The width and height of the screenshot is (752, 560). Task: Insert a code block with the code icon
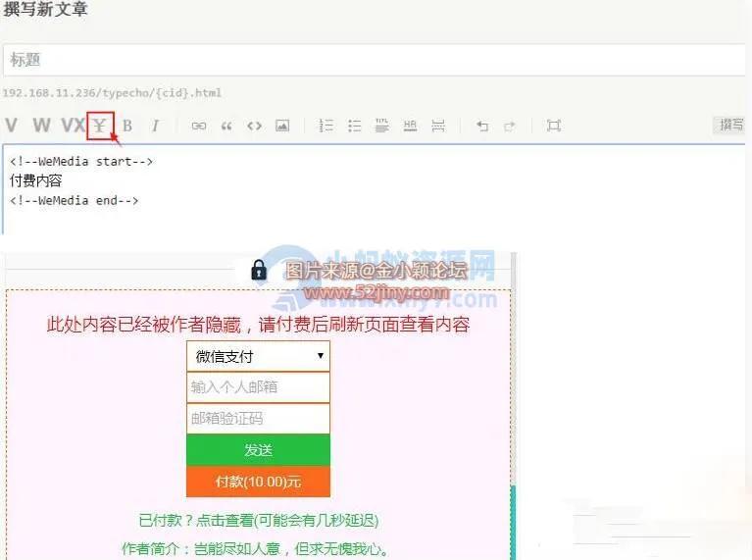(x=254, y=126)
